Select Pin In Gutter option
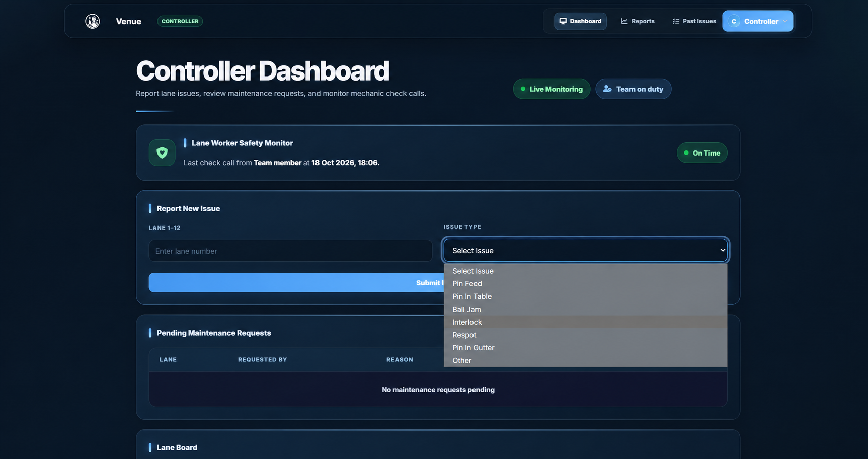 586,348
